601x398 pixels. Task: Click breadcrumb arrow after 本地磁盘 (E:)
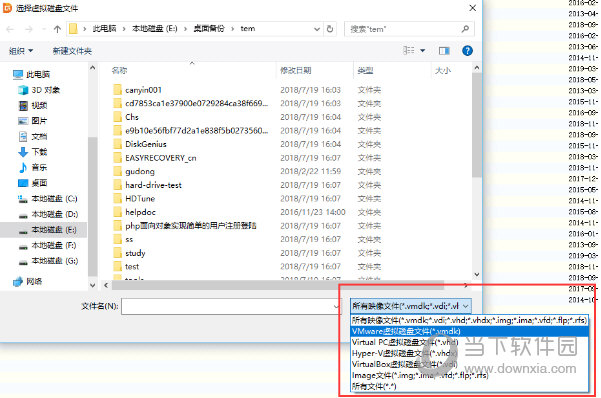click(x=185, y=29)
